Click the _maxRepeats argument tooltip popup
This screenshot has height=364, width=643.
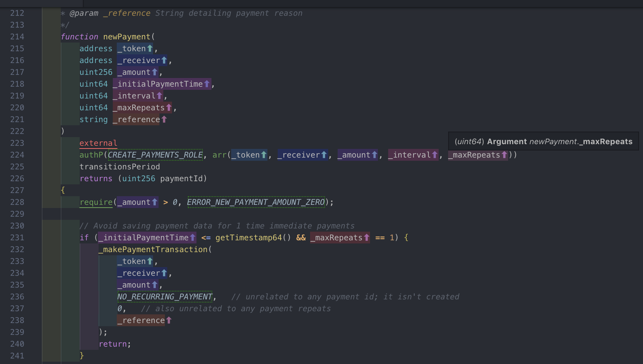coord(543,141)
